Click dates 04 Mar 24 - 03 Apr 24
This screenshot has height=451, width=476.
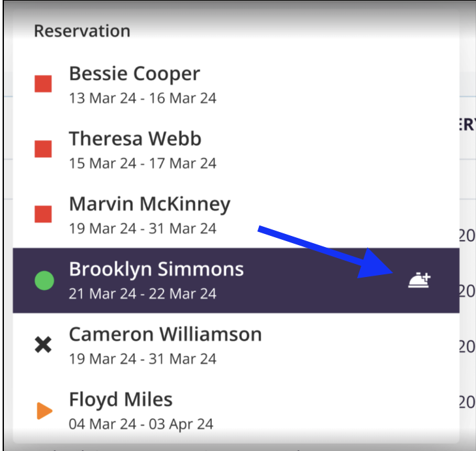(x=141, y=424)
